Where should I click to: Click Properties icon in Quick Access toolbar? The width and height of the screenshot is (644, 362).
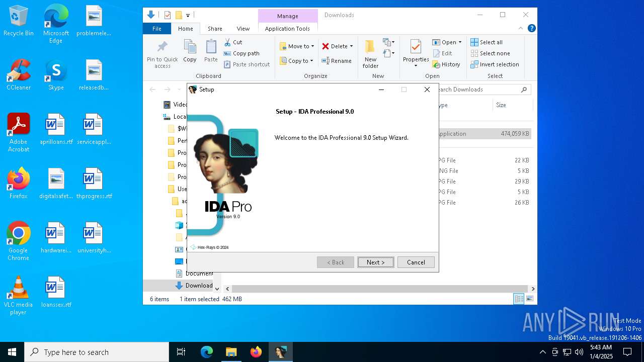pyautogui.click(x=168, y=15)
